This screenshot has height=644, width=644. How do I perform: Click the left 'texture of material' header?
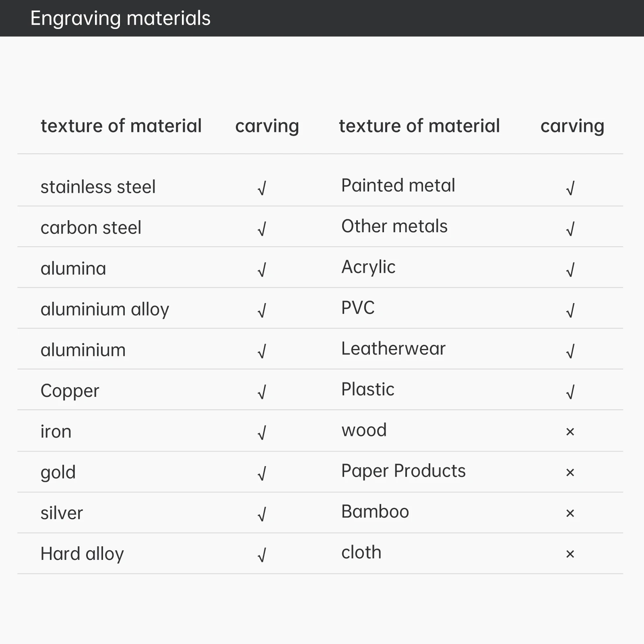click(x=121, y=126)
